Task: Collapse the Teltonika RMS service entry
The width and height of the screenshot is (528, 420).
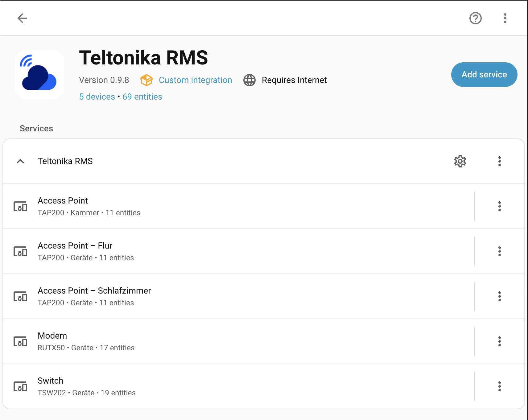Action: point(20,161)
